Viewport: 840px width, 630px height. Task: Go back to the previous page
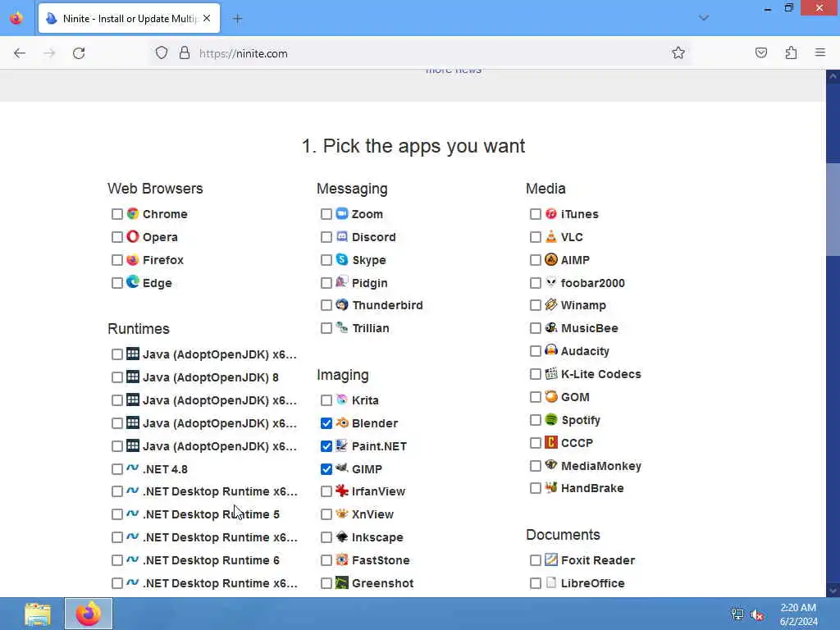(x=20, y=53)
